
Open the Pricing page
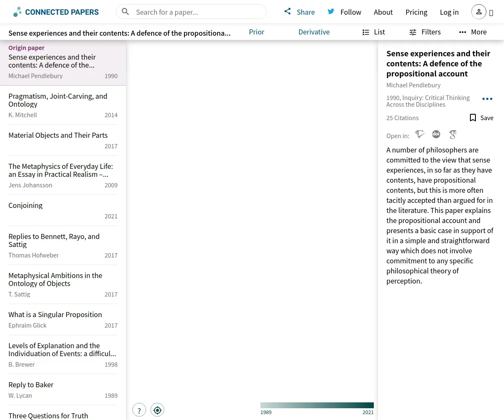[x=416, y=12]
